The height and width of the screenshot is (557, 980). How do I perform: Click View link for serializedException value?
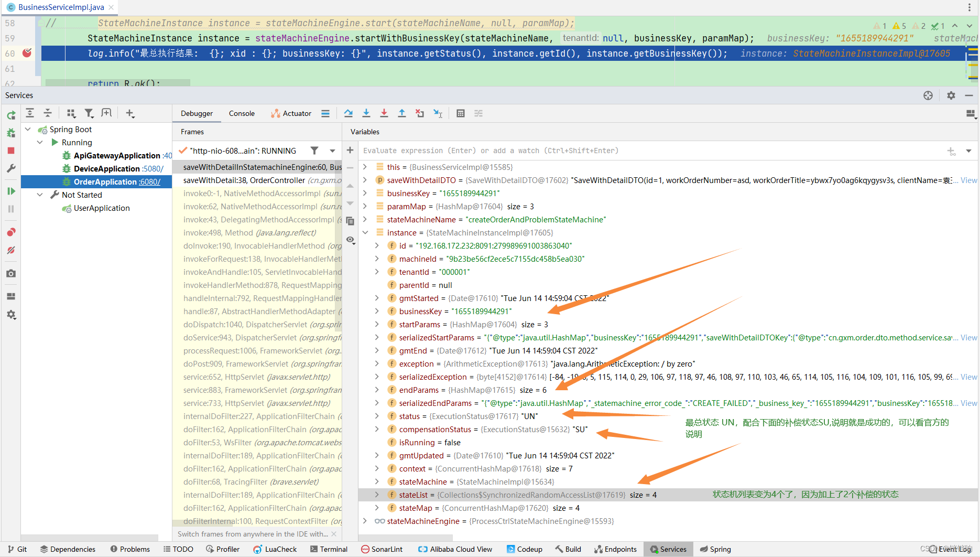click(968, 377)
